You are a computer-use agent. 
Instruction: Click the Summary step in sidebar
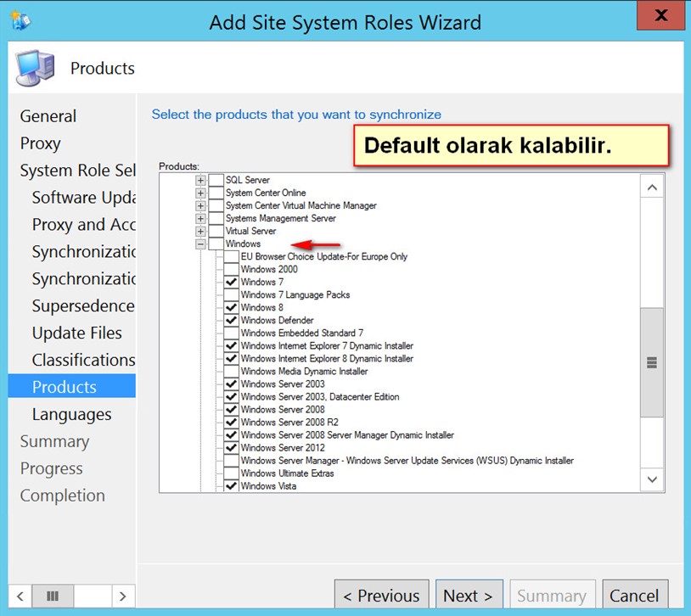(54, 441)
